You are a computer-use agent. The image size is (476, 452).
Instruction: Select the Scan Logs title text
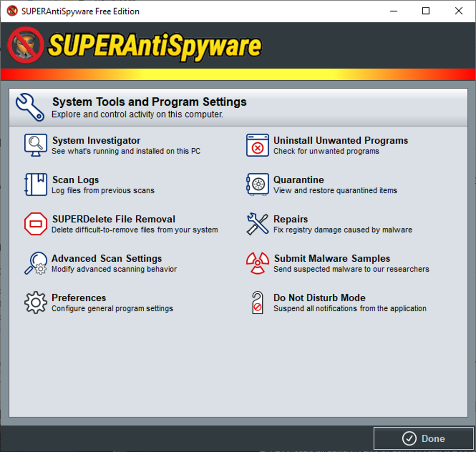pyautogui.click(x=75, y=180)
